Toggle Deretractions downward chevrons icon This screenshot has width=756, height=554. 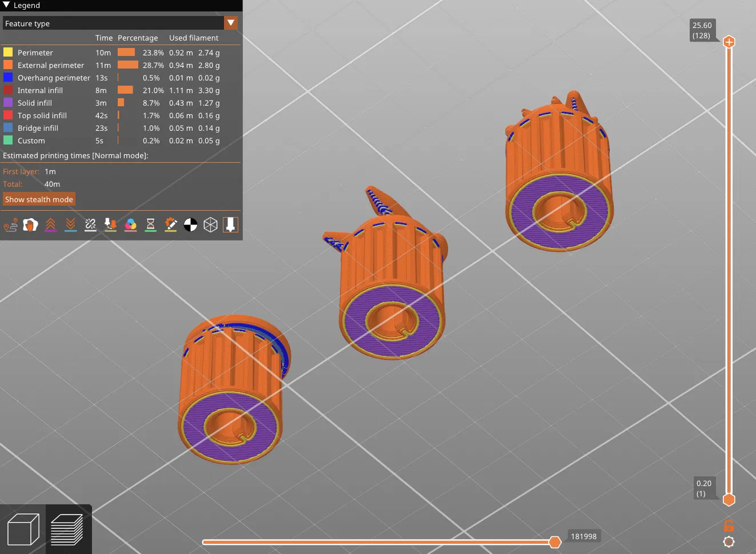(x=70, y=225)
